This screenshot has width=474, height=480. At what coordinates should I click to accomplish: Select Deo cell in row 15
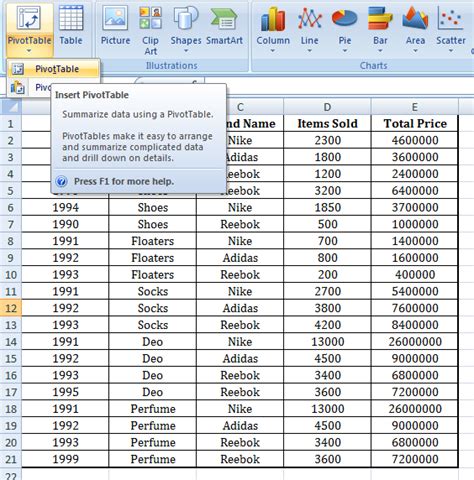click(153, 359)
